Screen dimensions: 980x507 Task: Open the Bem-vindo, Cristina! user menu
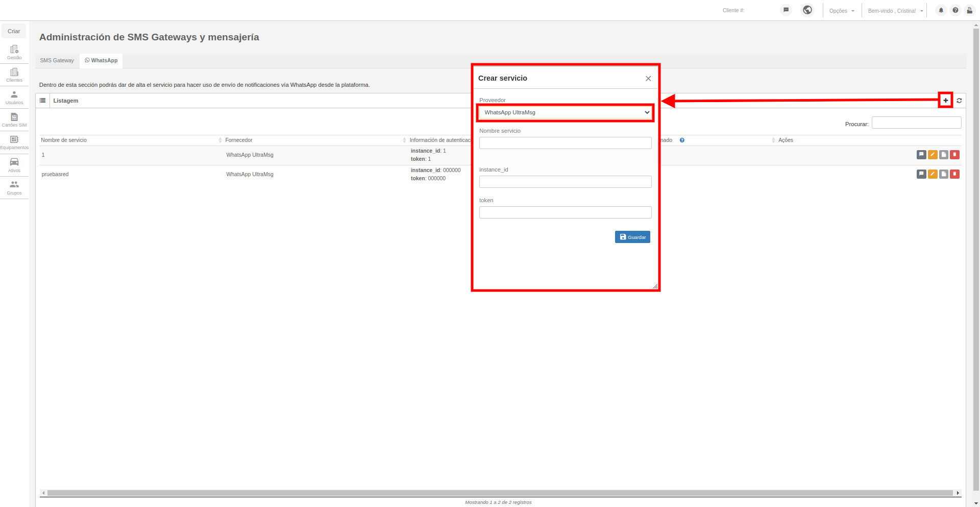tap(895, 11)
